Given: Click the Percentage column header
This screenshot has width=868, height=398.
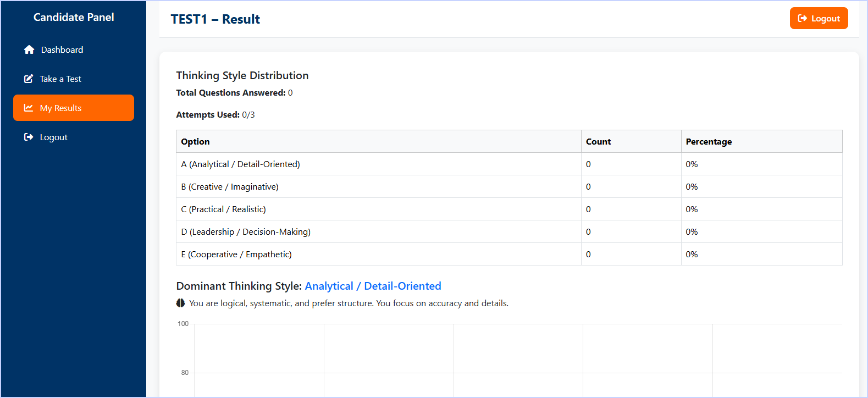Looking at the screenshot, I should [x=709, y=142].
